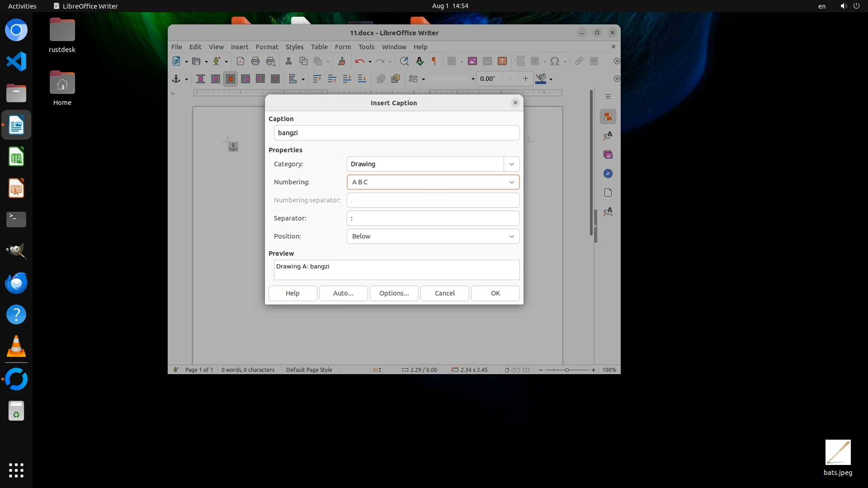Toggle the Optimal wrap button

click(231, 79)
